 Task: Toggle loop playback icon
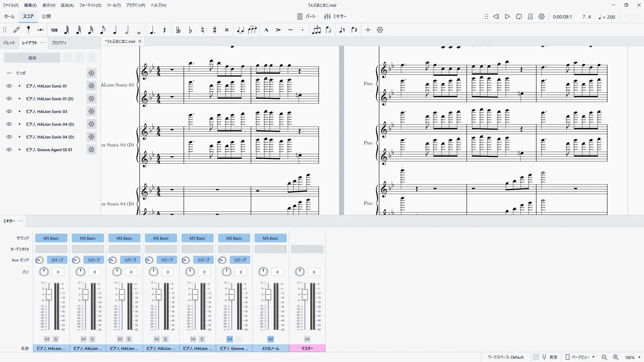(x=519, y=17)
